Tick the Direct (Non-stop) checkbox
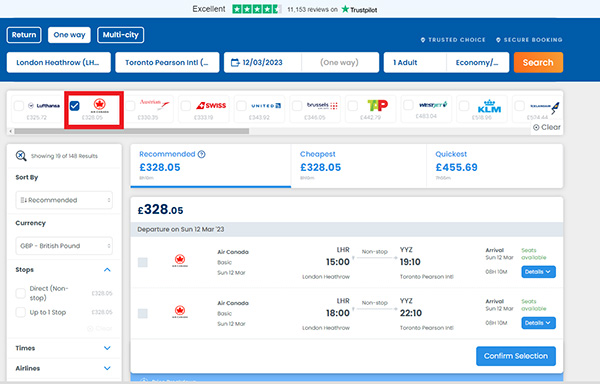The width and height of the screenshot is (600, 384). click(20, 293)
